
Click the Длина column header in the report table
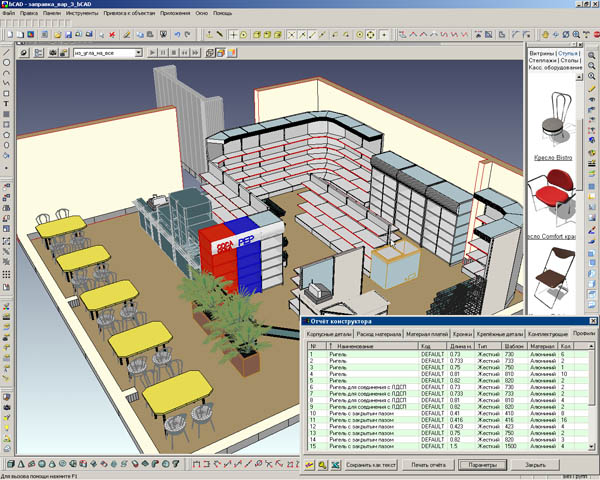point(460,346)
